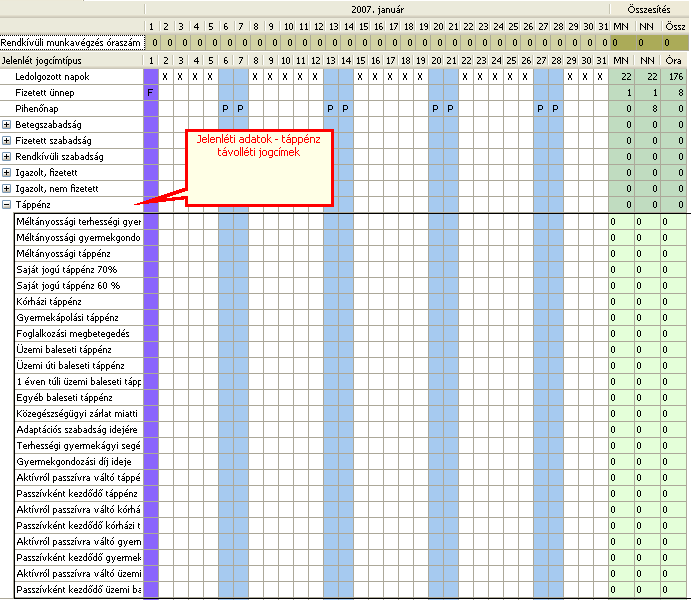Select the Pihenőnap row label

(x=37, y=108)
